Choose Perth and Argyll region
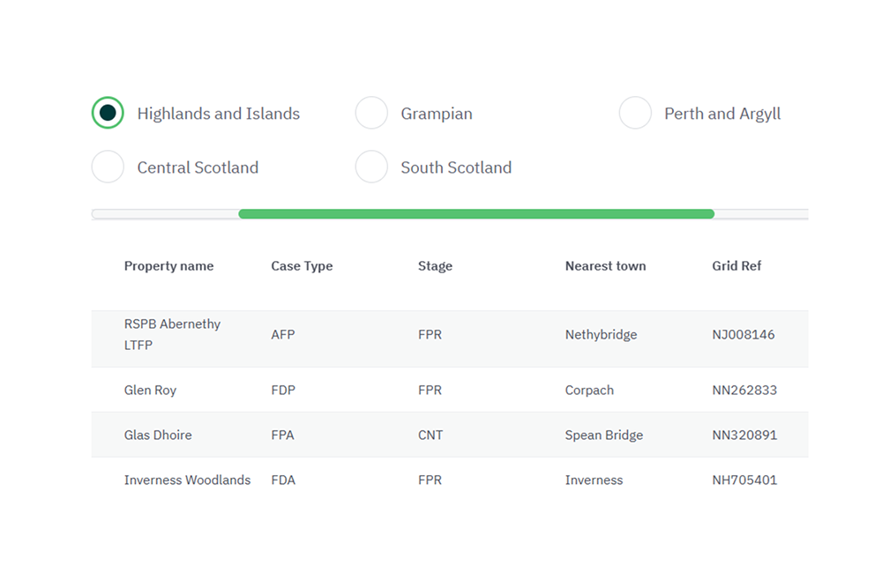882x588 pixels. tap(636, 112)
